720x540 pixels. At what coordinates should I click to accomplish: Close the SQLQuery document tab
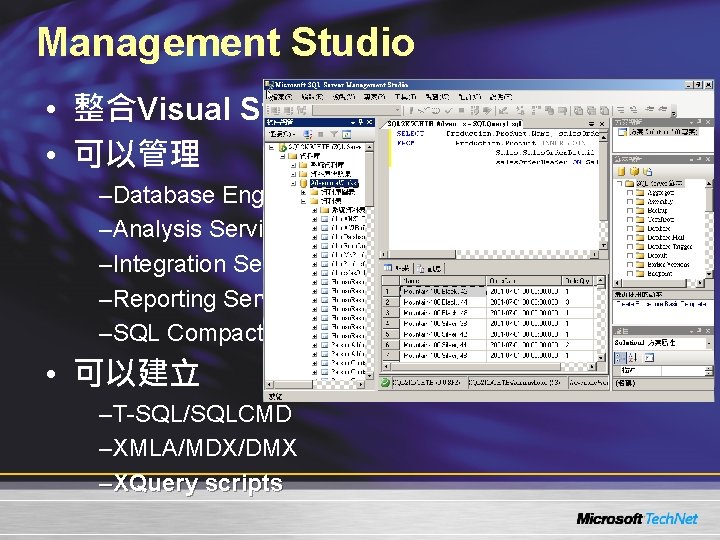pos(602,124)
